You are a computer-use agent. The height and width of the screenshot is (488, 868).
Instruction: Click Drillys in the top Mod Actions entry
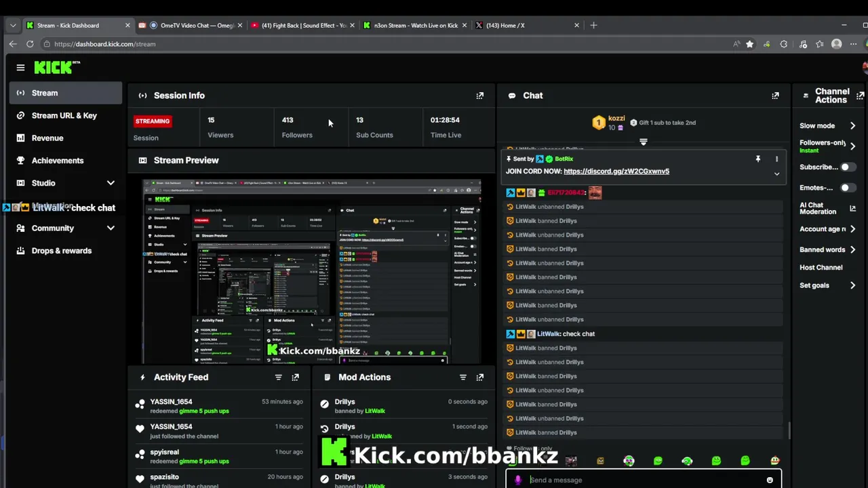[x=344, y=402]
